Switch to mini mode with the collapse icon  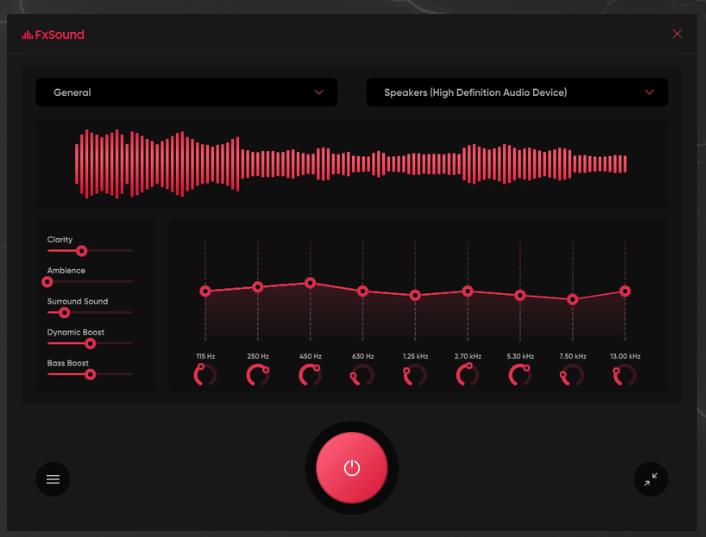point(651,479)
